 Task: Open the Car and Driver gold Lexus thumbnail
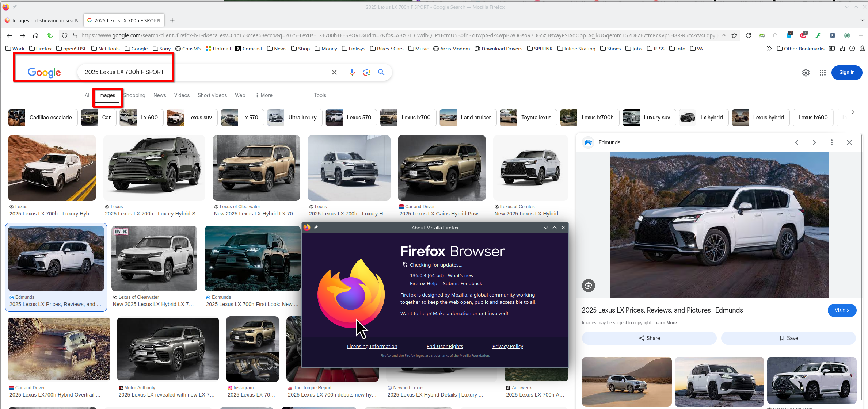442,168
